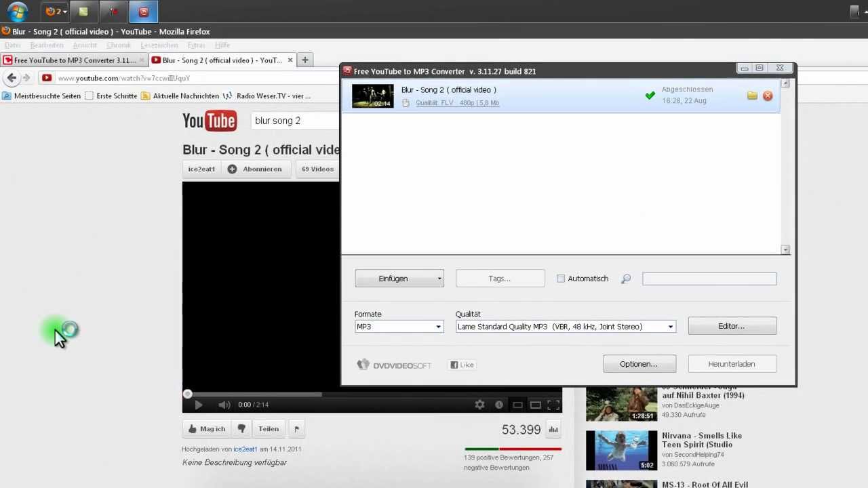Click the Abonnieren subscribe button
The image size is (868, 488).
point(256,169)
